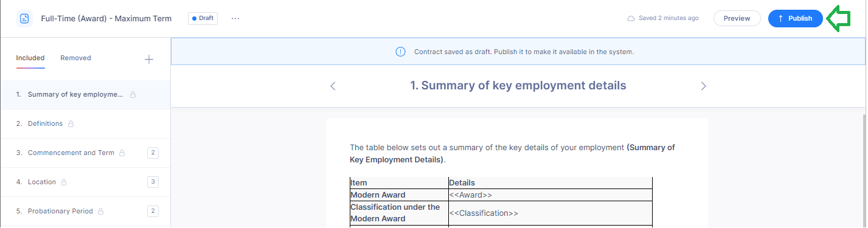The image size is (868, 228).
Task: Open the three-dots more options menu
Action: click(x=235, y=18)
